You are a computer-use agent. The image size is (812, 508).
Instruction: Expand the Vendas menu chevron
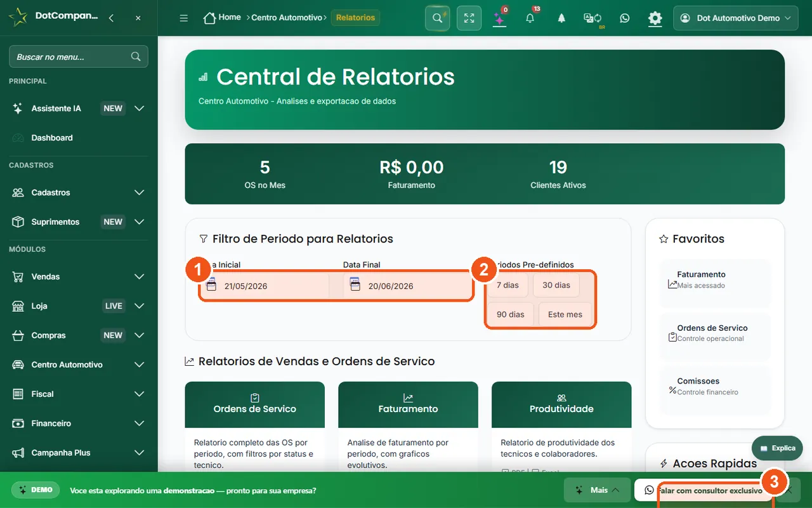click(x=140, y=277)
